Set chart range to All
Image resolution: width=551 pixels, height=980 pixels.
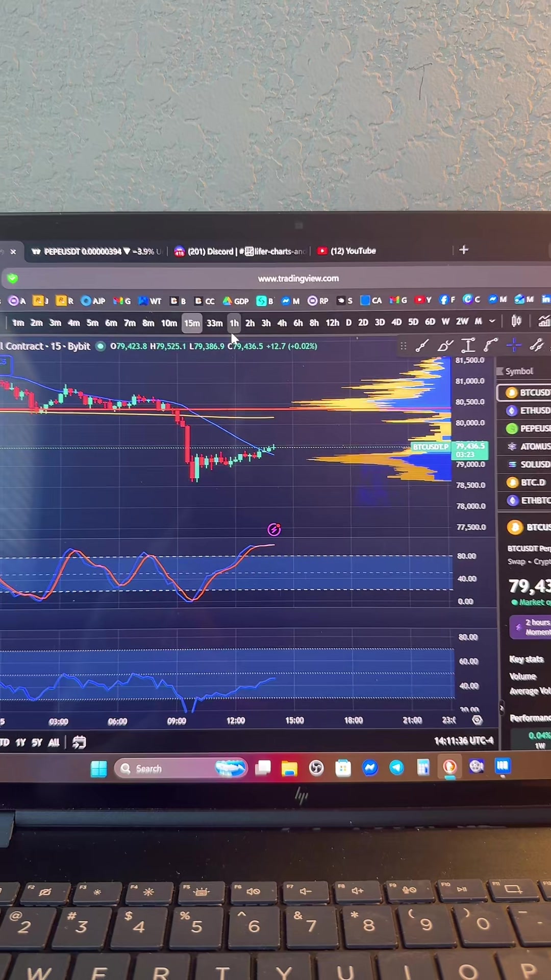(x=54, y=743)
